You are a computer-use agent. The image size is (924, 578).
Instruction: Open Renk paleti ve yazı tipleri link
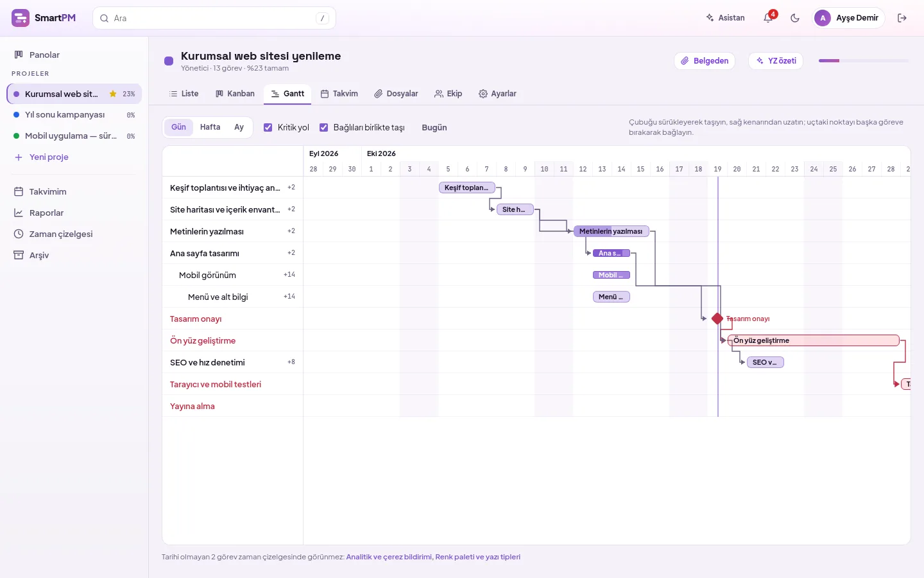click(478, 557)
